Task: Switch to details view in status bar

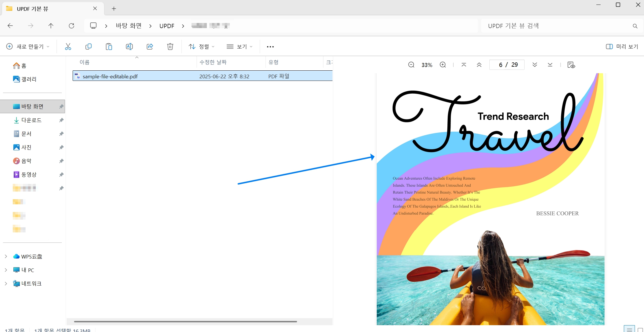Action: [629, 329]
